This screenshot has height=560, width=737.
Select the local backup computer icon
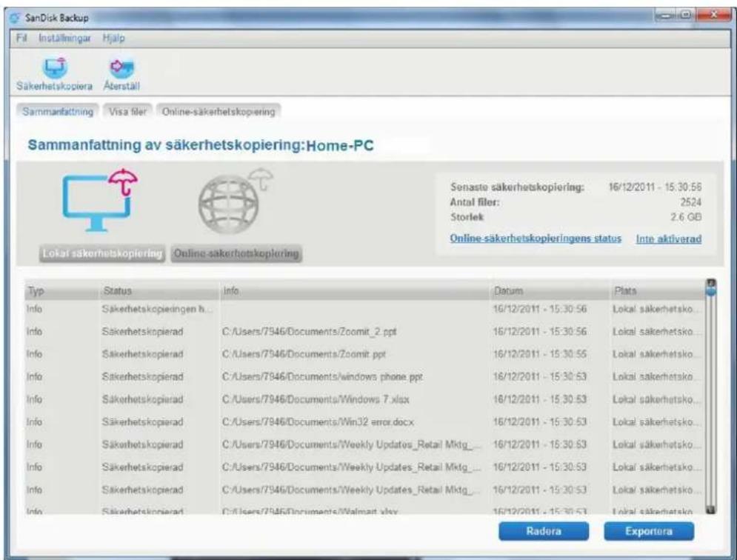coord(100,200)
